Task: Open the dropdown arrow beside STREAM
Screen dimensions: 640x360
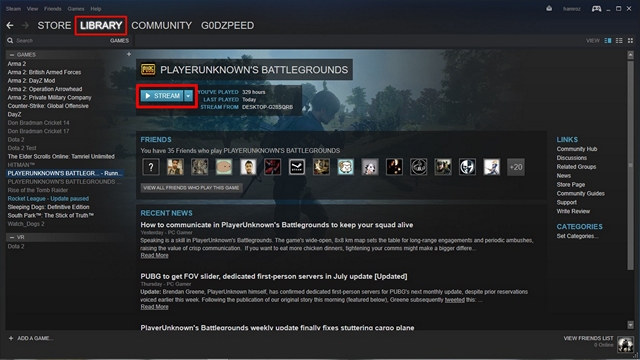Action: click(x=188, y=96)
